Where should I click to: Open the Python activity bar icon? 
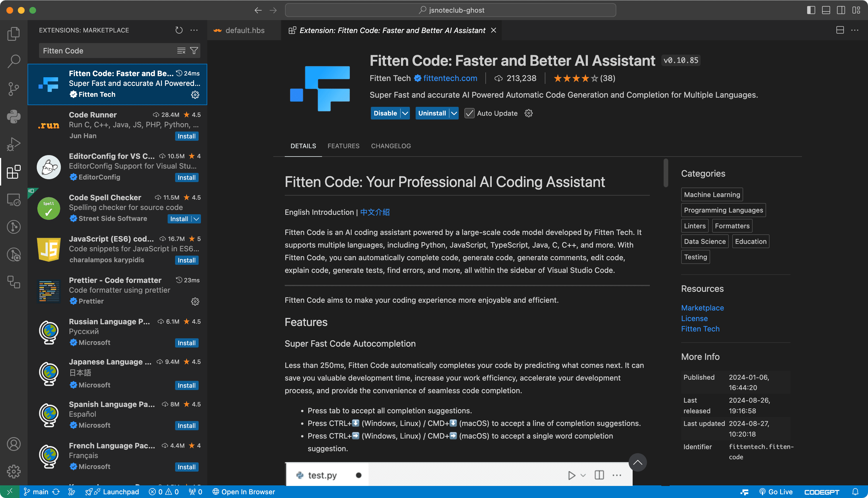pyautogui.click(x=14, y=116)
